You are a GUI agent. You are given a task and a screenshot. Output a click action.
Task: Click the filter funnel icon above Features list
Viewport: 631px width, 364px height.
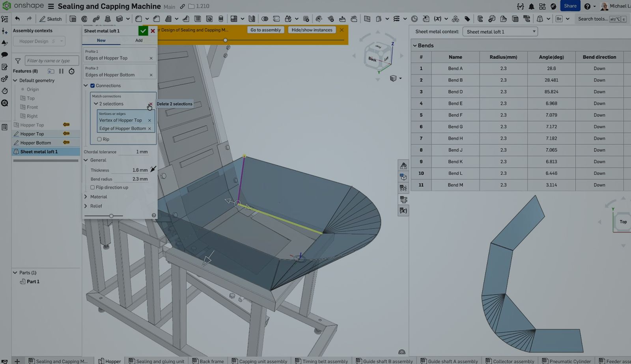click(x=18, y=60)
